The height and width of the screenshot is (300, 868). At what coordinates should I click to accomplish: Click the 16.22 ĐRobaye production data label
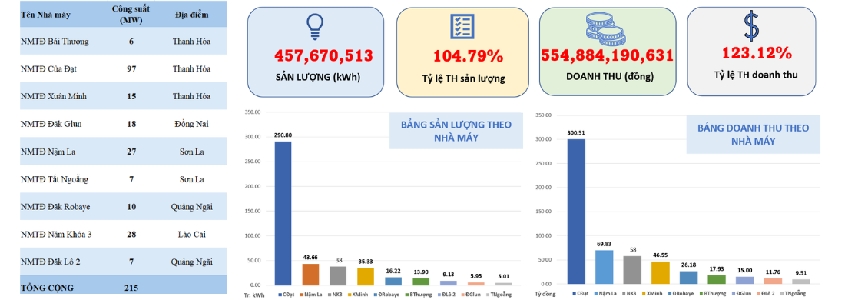(393, 272)
